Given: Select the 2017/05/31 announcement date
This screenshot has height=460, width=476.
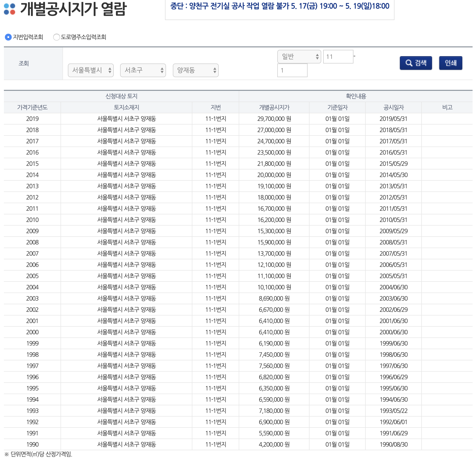Looking at the screenshot, I should 393,141.
